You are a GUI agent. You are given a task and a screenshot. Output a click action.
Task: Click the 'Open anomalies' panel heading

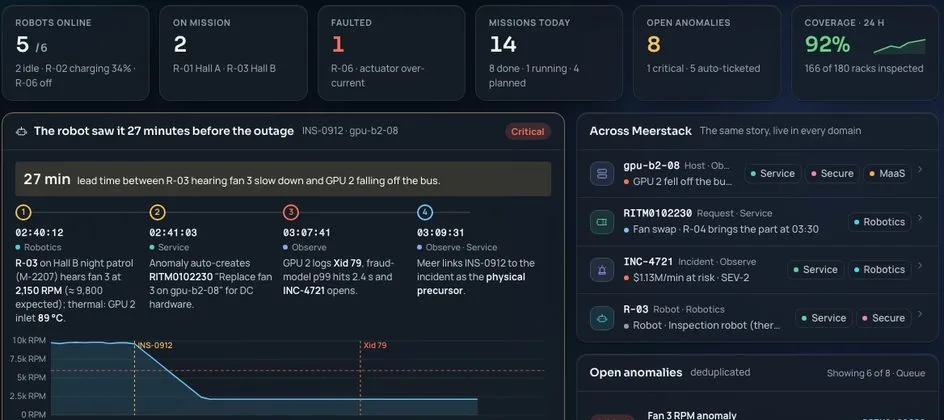pos(636,372)
